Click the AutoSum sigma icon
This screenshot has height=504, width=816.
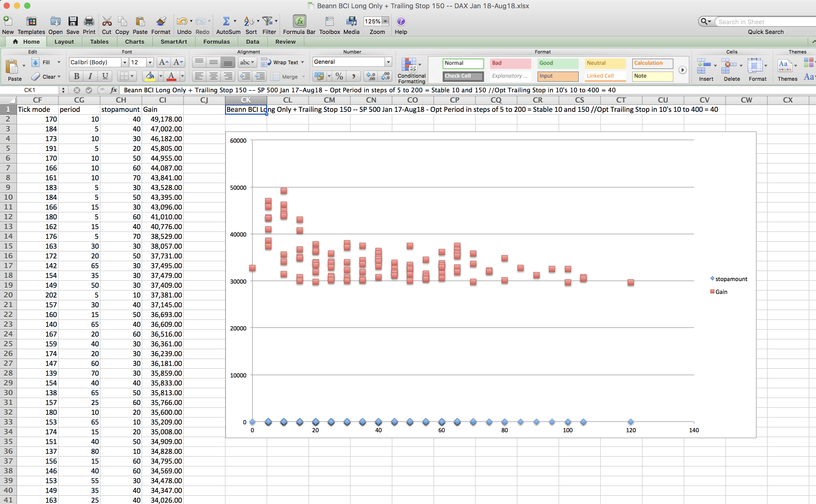pos(226,21)
